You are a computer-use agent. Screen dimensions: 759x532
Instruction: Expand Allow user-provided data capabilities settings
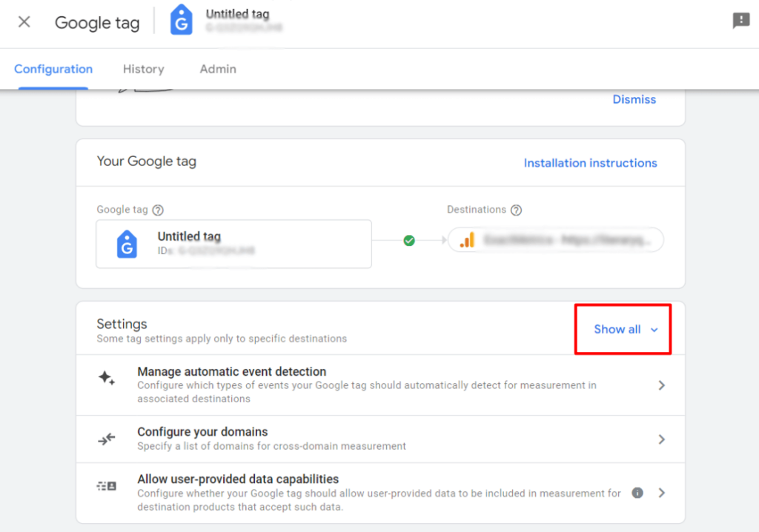point(661,492)
